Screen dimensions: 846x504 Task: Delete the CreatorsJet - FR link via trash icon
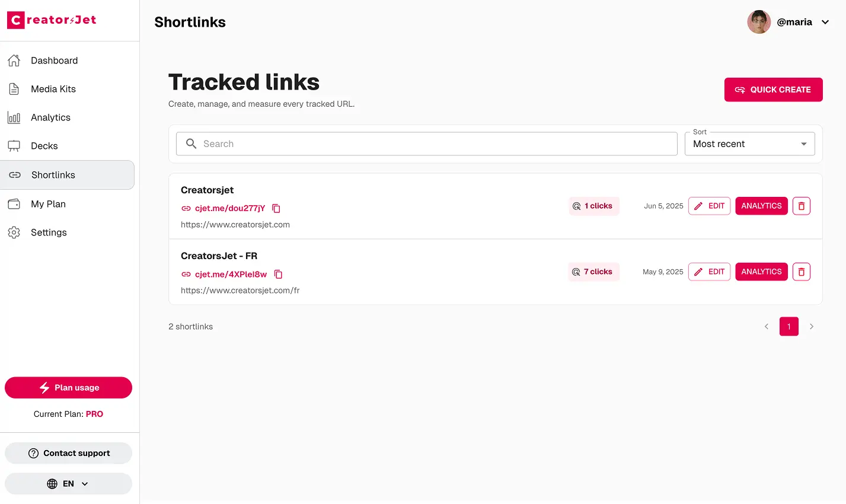[801, 272]
